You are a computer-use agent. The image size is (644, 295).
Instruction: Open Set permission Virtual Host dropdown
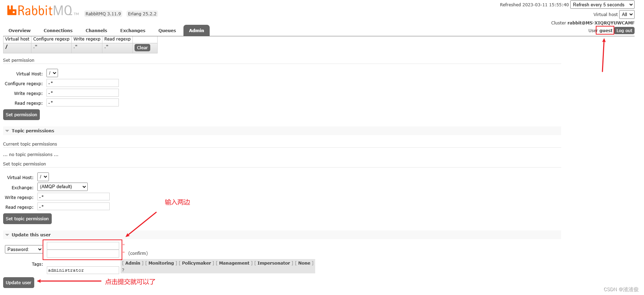tap(52, 73)
